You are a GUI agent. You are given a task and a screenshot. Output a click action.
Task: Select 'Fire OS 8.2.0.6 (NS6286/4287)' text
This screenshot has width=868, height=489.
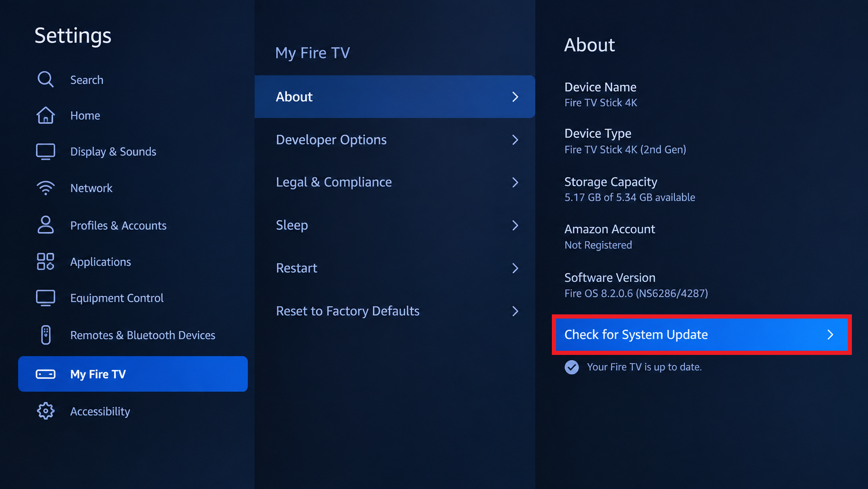tap(636, 294)
